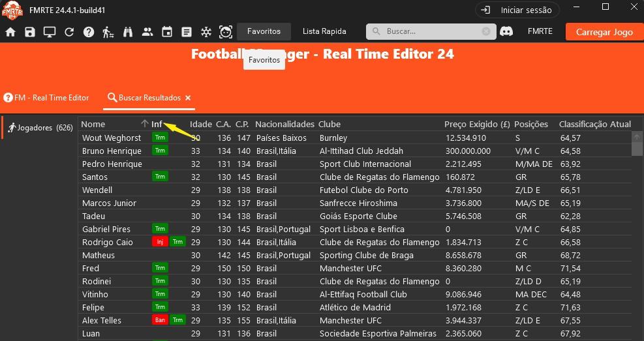The height and width of the screenshot is (341, 644).
Task: Open the face scan icon
Action: [226, 32]
